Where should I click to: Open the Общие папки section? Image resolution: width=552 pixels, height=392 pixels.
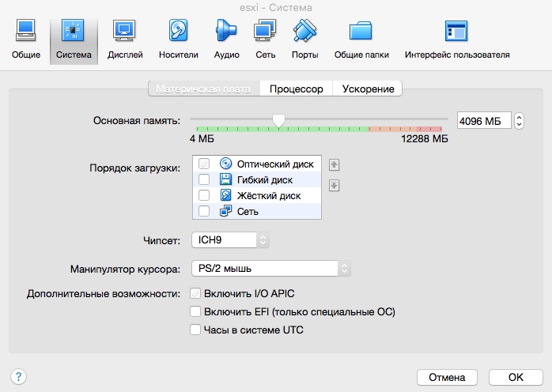coord(360,40)
